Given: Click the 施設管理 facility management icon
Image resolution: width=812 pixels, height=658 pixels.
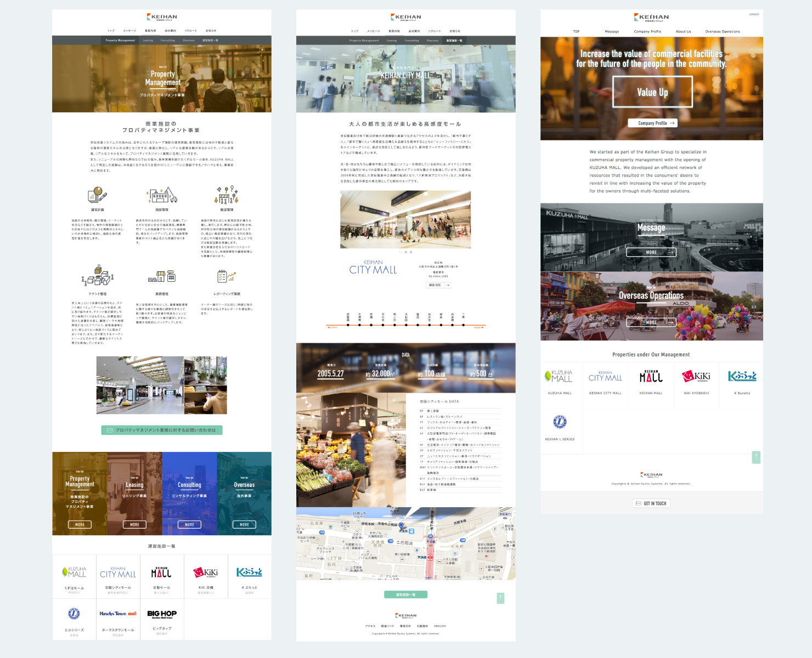Looking at the screenshot, I should pos(162,195).
